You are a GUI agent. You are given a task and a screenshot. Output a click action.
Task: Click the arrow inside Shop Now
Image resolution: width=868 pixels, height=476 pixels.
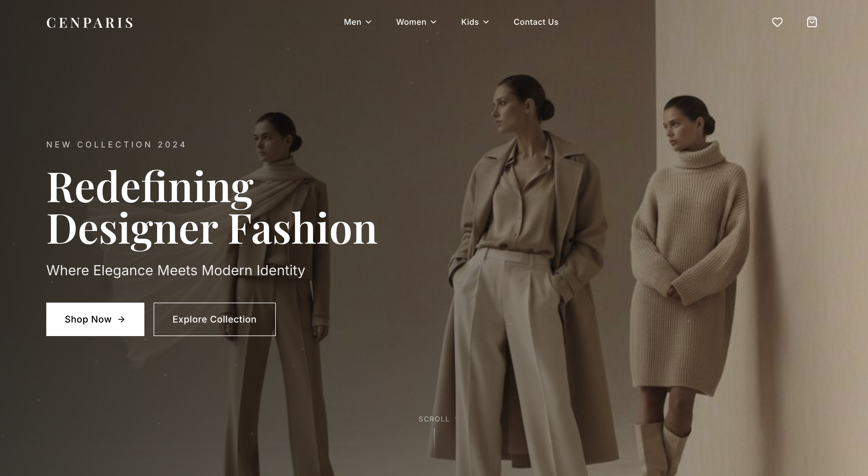121,319
